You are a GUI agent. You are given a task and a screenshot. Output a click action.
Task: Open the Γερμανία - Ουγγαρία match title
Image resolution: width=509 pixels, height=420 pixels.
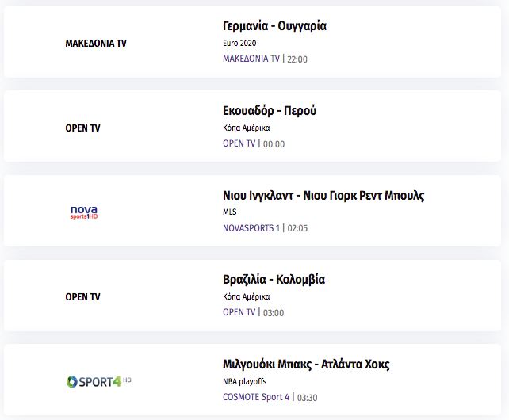[274, 26]
